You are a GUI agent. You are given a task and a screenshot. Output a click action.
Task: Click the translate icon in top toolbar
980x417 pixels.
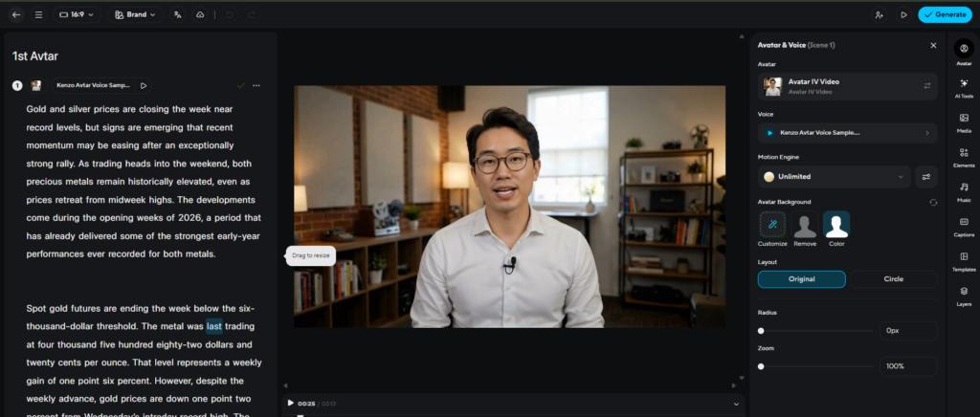coord(178,15)
